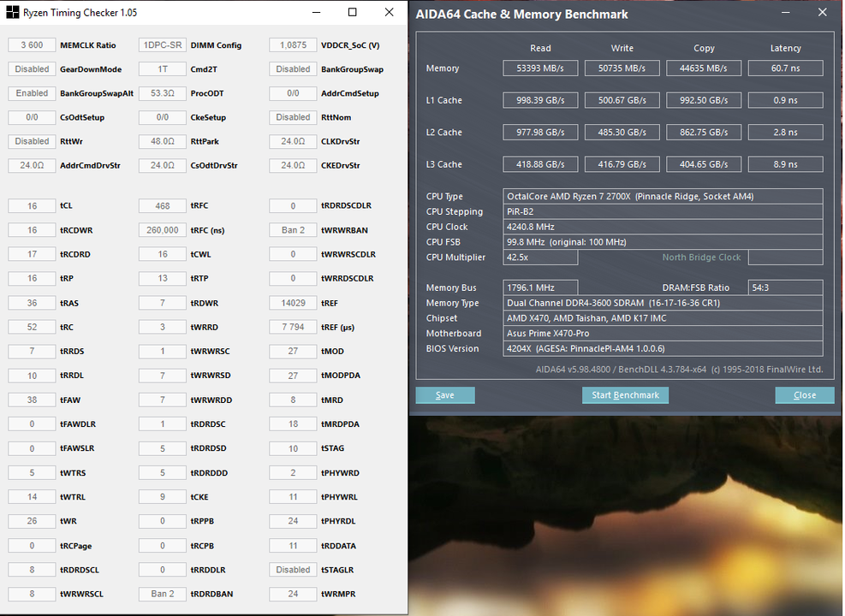
Task: Minimize the Ryzen Timing Checker window
Action: 316,12
